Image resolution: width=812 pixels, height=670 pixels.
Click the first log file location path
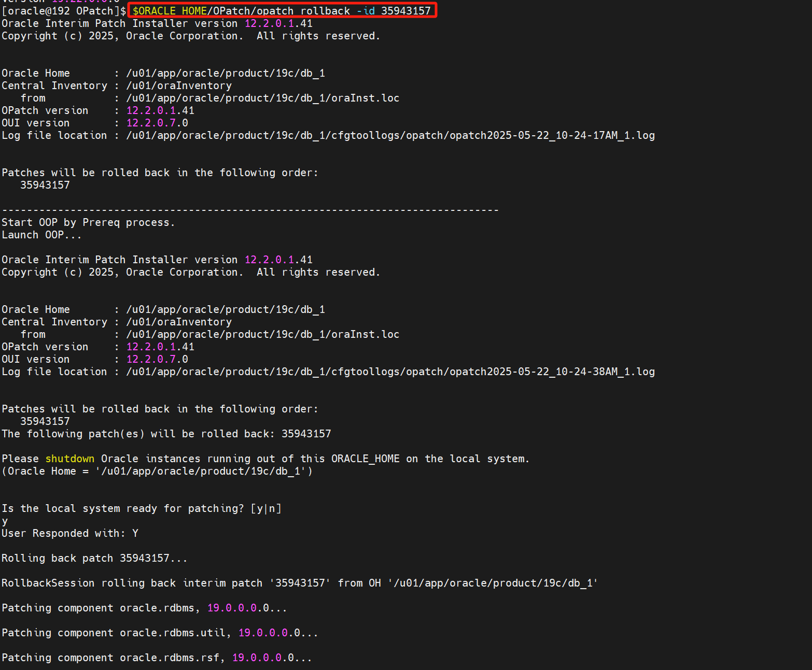pos(389,135)
